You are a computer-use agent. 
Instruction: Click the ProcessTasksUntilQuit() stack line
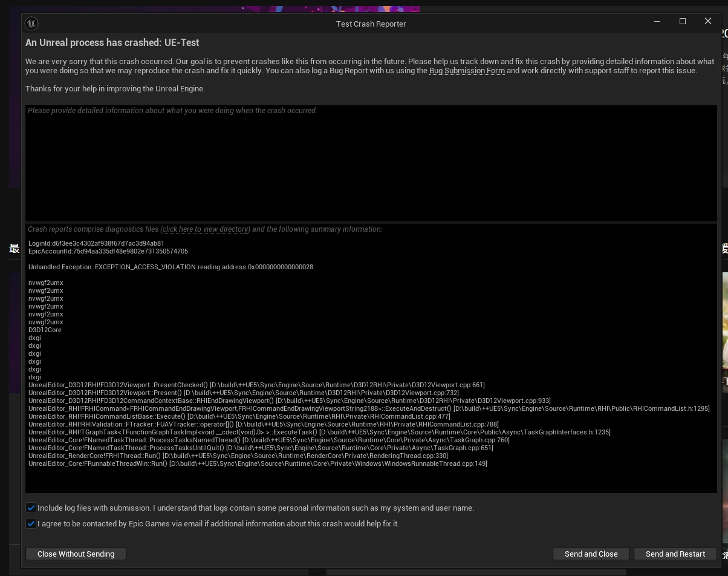[261, 448]
